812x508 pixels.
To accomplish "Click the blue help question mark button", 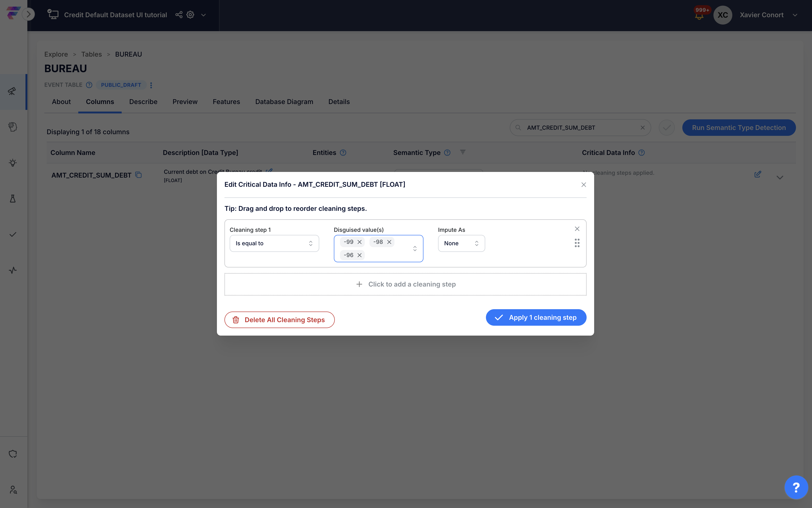I will coord(795,487).
